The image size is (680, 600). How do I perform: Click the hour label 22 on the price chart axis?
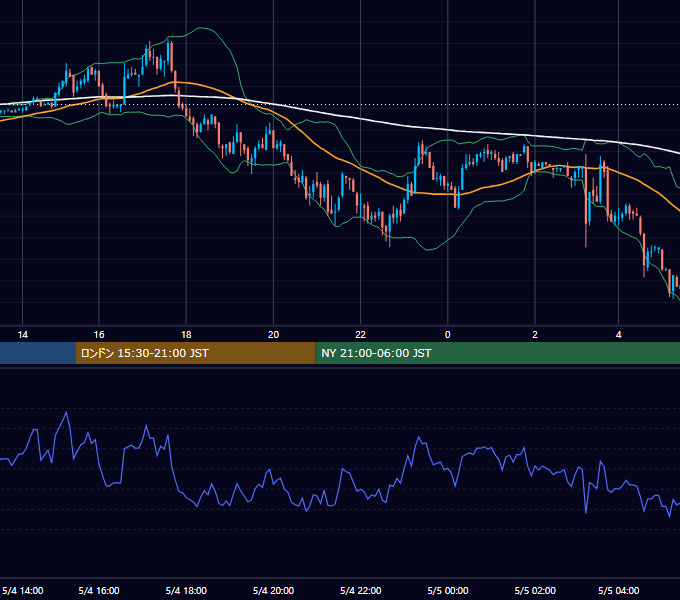360,335
